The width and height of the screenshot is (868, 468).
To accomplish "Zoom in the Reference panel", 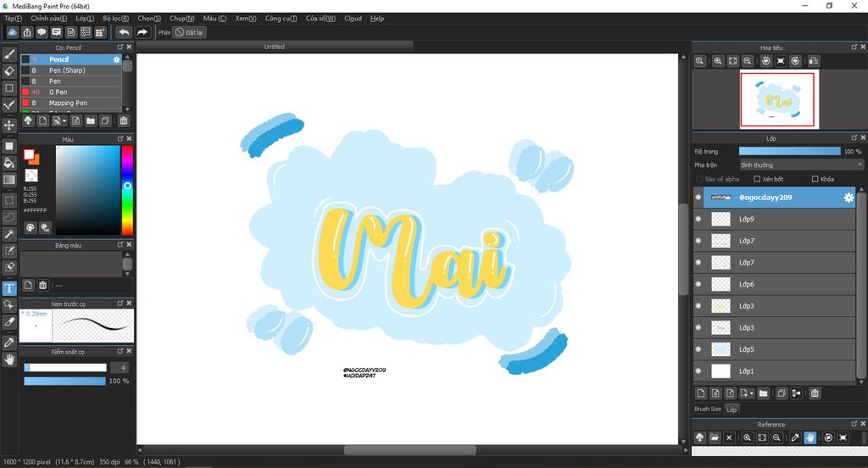I will pos(748,437).
